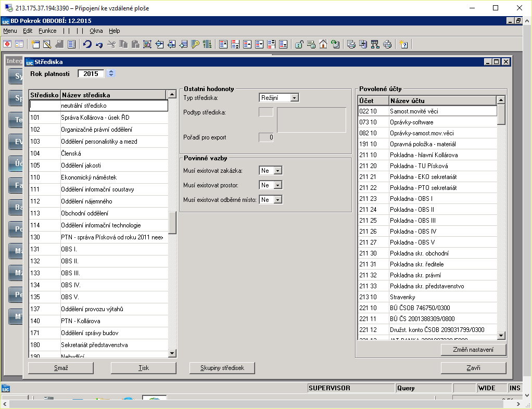
Task: Click the open padlock toolbar icon
Action: pyautogui.click(x=299, y=44)
